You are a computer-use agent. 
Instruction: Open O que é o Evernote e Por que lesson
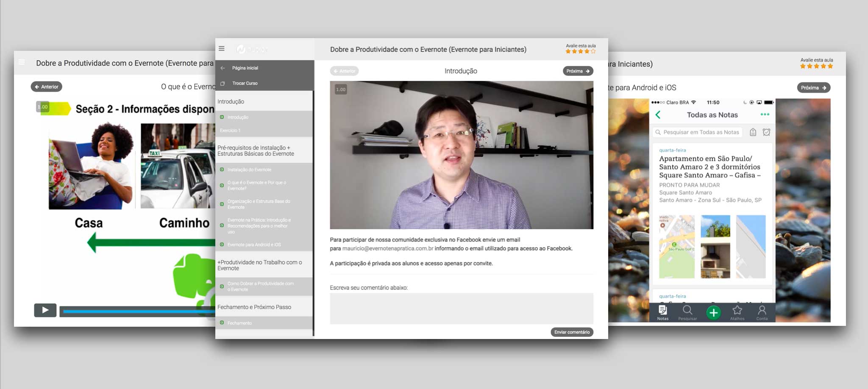257,185
